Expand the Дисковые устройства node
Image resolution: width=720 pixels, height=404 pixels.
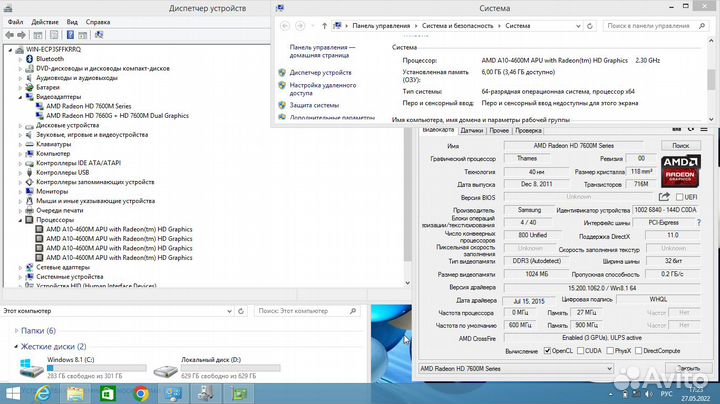click(x=21, y=125)
